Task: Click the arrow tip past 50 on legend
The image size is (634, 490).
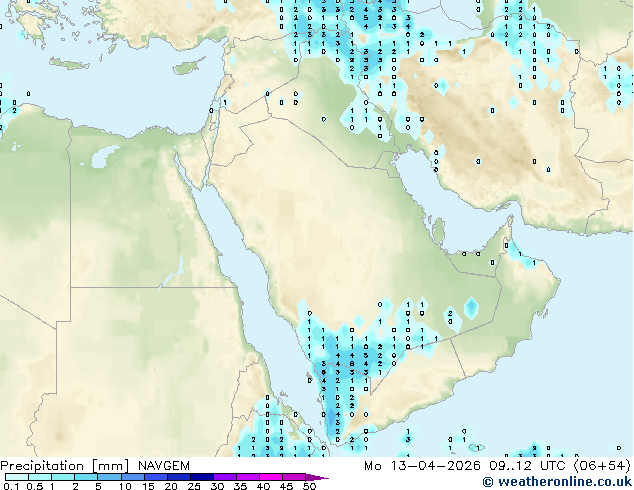Action: click(317, 477)
